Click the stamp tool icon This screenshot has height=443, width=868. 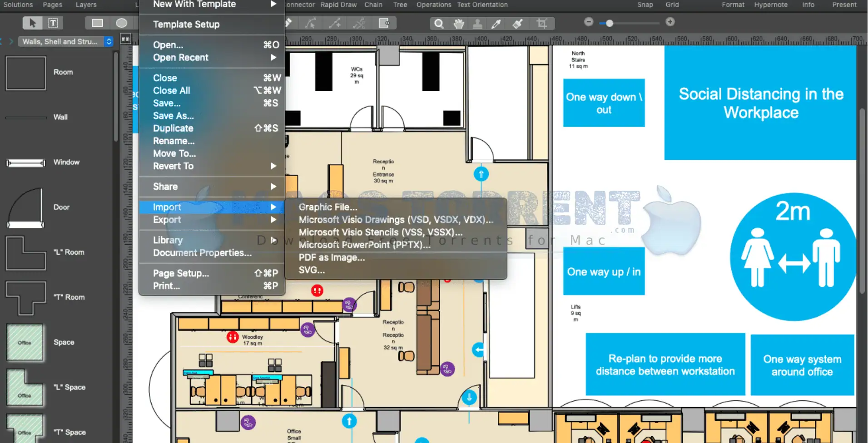(x=477, y=24)
